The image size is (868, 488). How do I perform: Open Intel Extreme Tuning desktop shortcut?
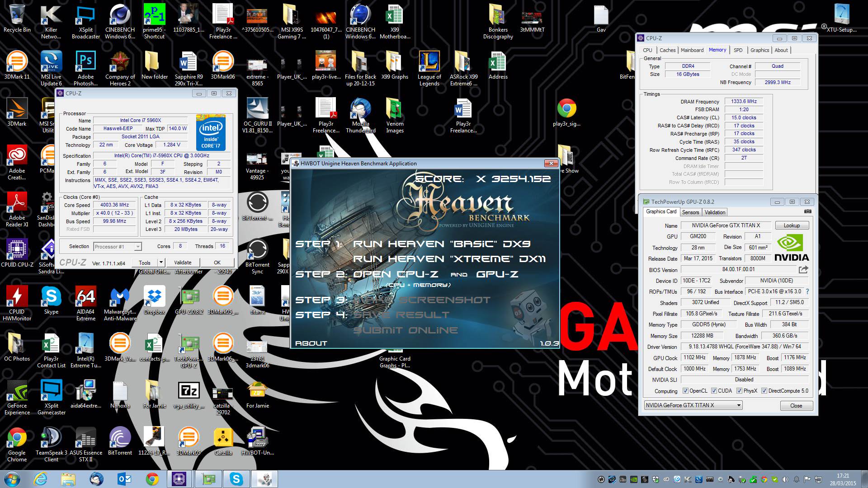[x=86, y=350]
